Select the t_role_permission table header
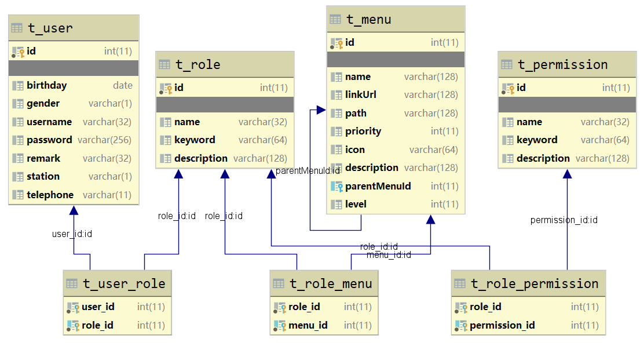644x346 pixels. tap(528, 283)
